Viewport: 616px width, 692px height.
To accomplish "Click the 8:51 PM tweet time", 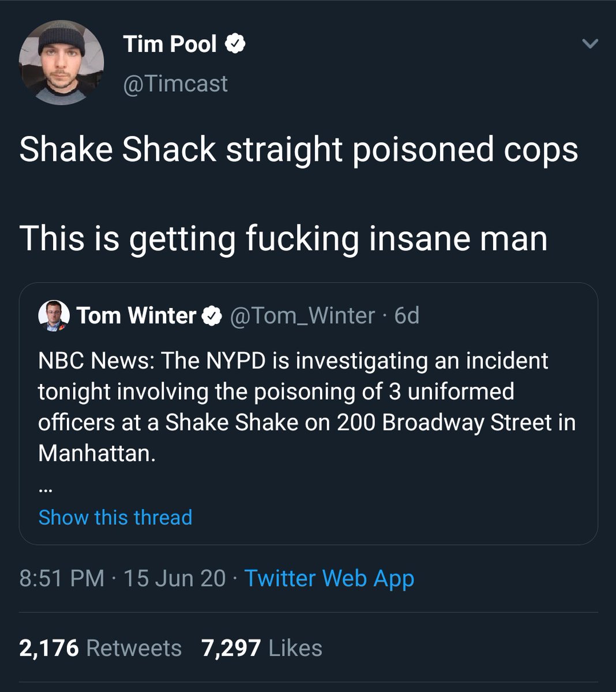I will (x=62, y=578).
